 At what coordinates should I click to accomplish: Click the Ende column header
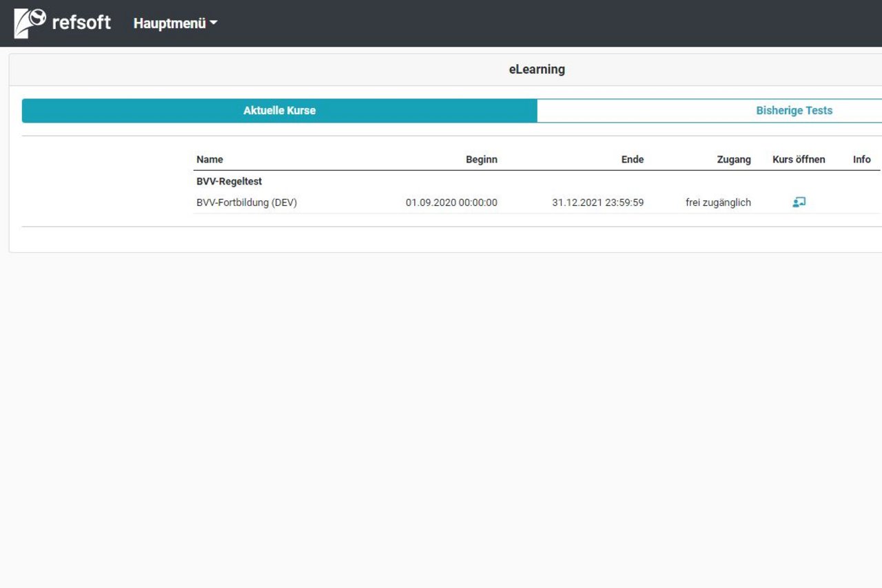[x=632, y=159]
